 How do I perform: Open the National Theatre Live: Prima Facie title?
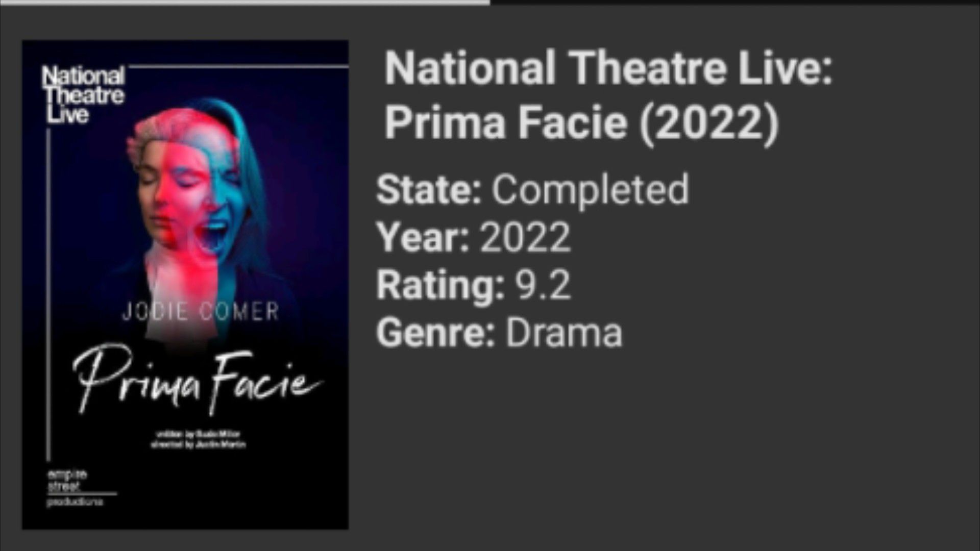click(608, 96)
